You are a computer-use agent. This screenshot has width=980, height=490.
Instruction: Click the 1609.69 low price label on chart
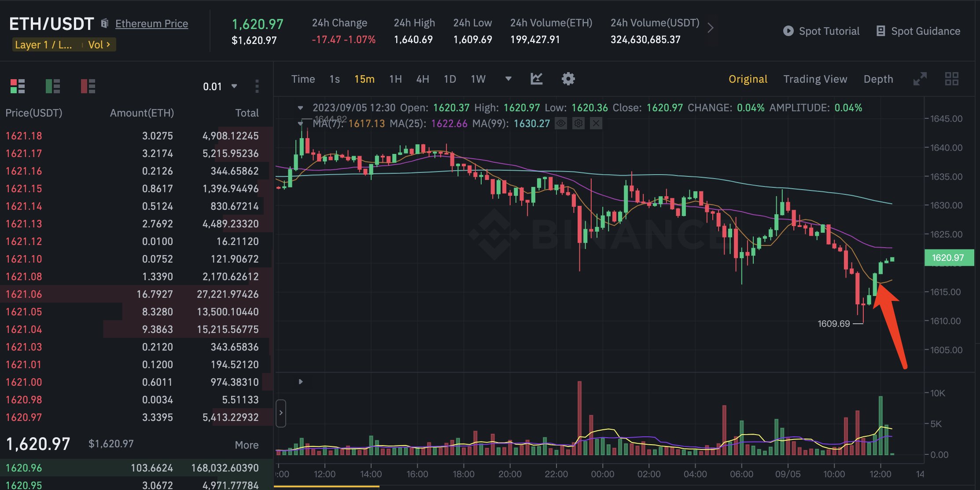(x=834, y=324)
